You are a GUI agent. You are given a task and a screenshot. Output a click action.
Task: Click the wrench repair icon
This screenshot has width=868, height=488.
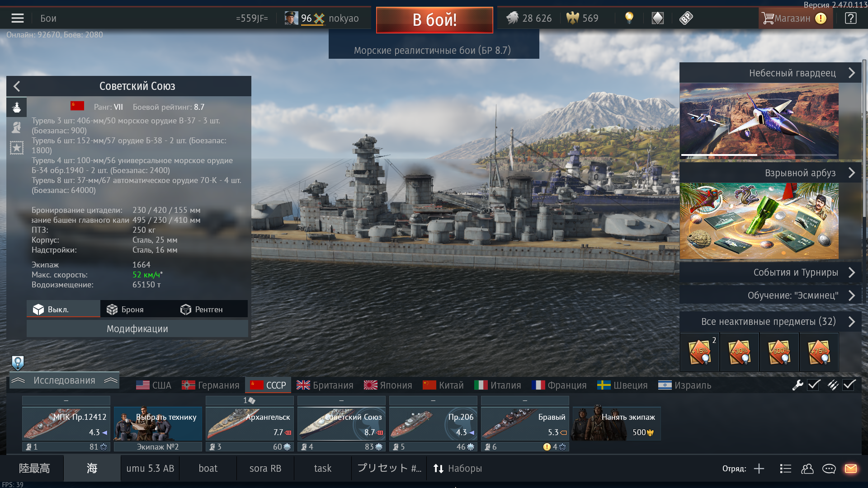[x=797, y=385]
